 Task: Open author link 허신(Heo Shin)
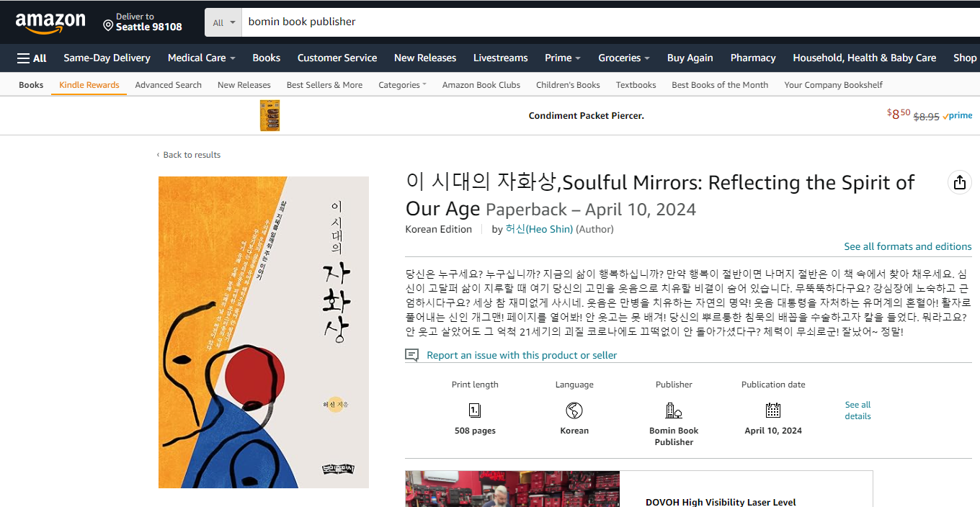(539, 229)
